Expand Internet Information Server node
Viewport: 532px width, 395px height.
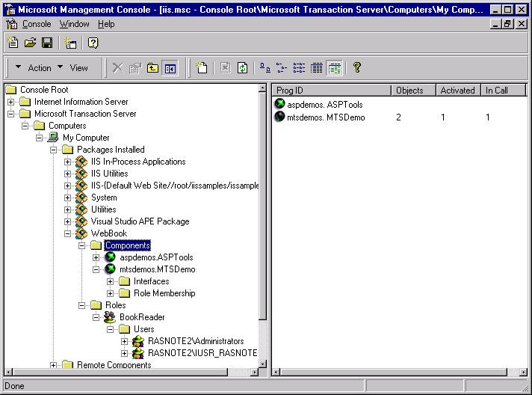[x=11, y=102]
